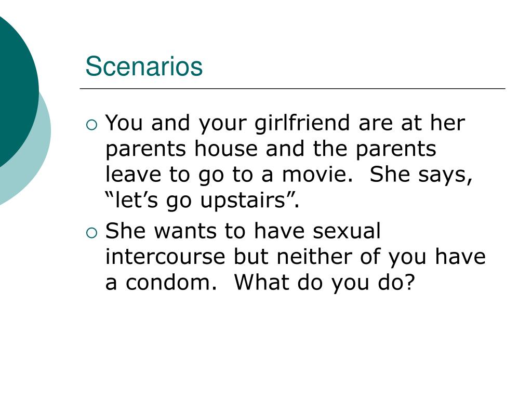Image resolution: width=532 pixels, height=399 pixels.
Task: Click the word "girlfriend" in first bullet
Action: pos(302,124)
